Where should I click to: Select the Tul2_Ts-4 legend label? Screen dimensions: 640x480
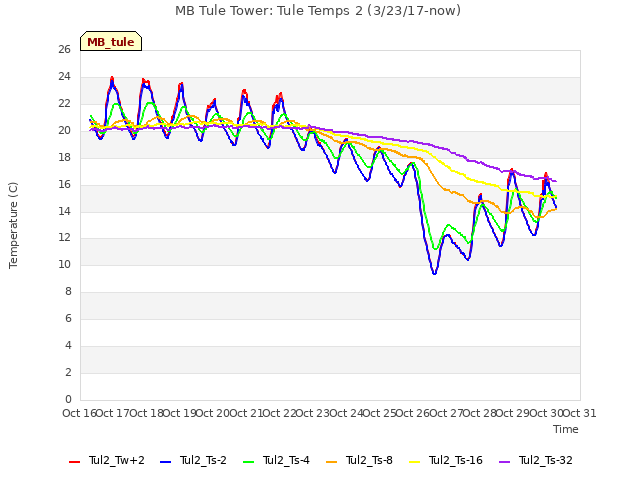coord(286,460)
